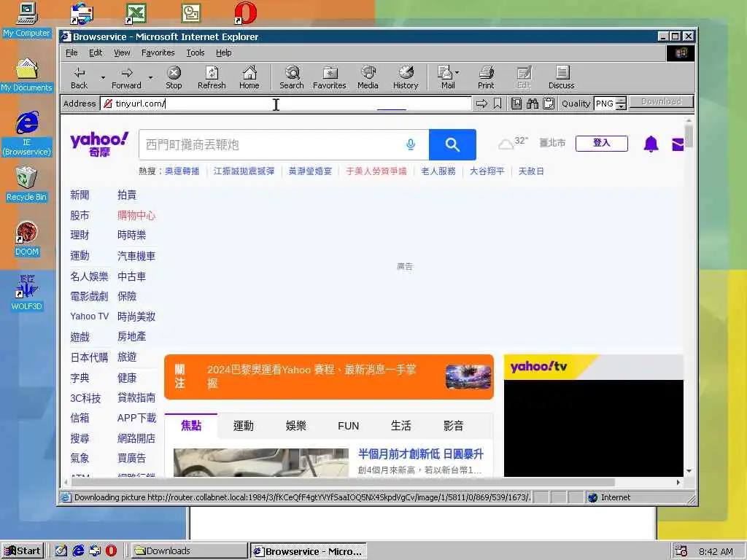Click the Start button
The width and height of the screenshot is (747, 560).
click(23, 551)
